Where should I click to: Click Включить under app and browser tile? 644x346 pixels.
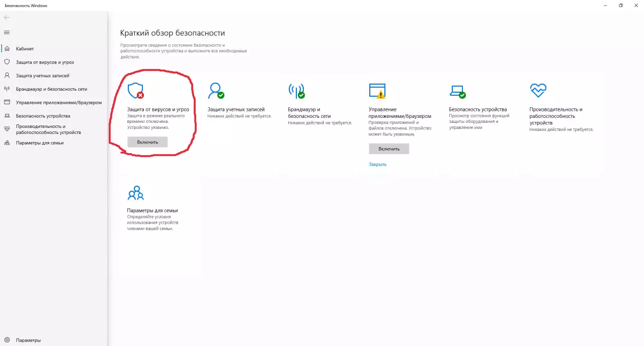pos(389,149)
